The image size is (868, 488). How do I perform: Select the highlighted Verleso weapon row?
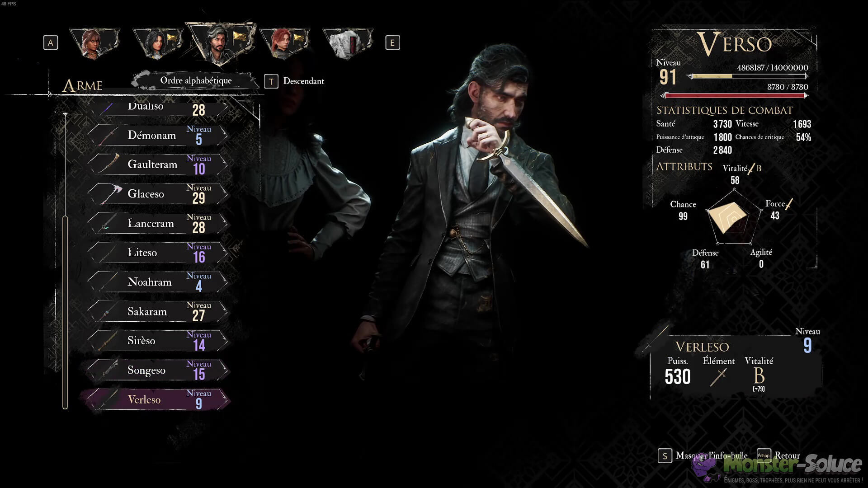click(x=156, y=399)
